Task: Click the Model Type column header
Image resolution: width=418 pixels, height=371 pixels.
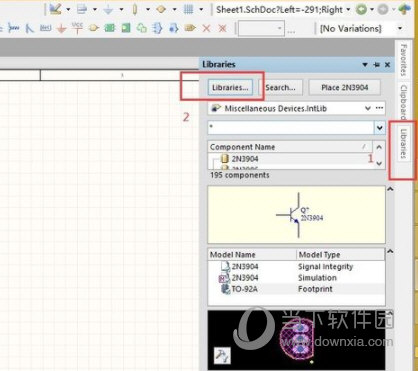Action: click(x=340, y=255)
